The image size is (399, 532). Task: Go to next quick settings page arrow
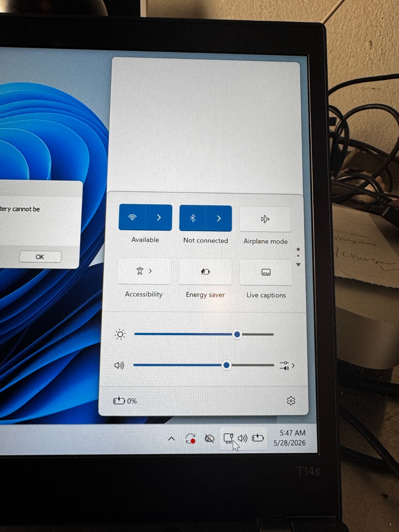pos(298,265)
